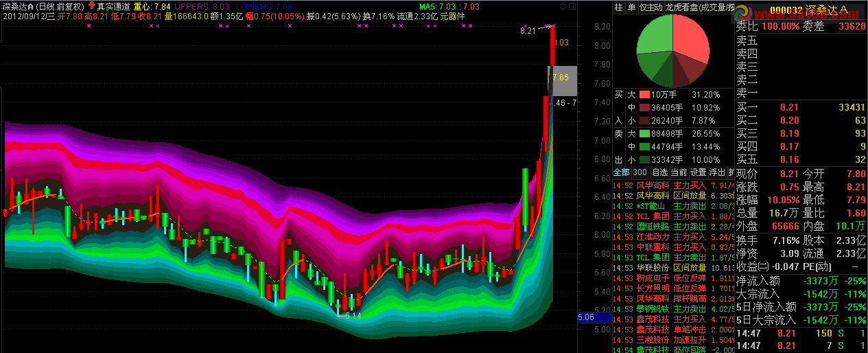Select 中联重科 主力买入 alert row
868x353 pixels.
pyautogui.click(x=672, y=247)
